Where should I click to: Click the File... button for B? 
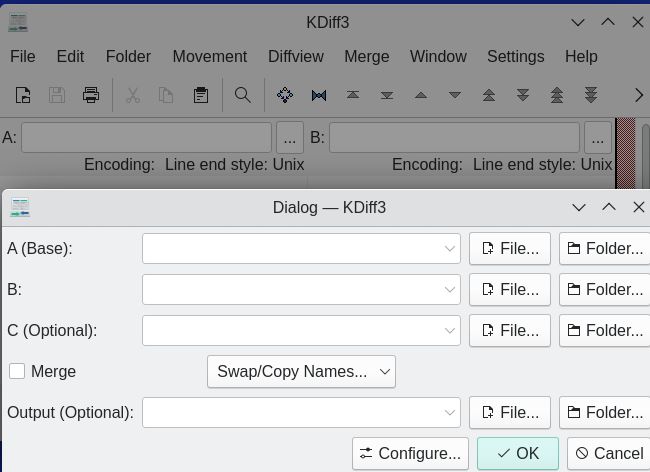click(x=510, y=290)
